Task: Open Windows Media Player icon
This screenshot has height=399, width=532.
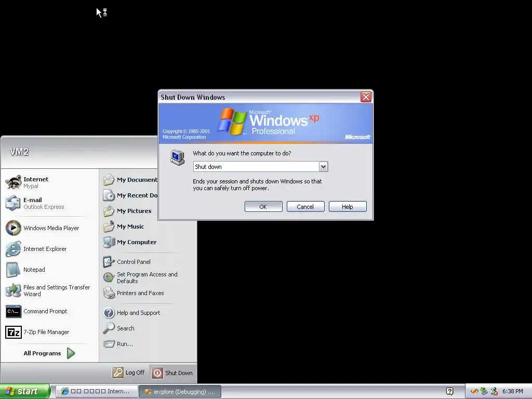Action: pyautogui.click(x=13, y=228)
